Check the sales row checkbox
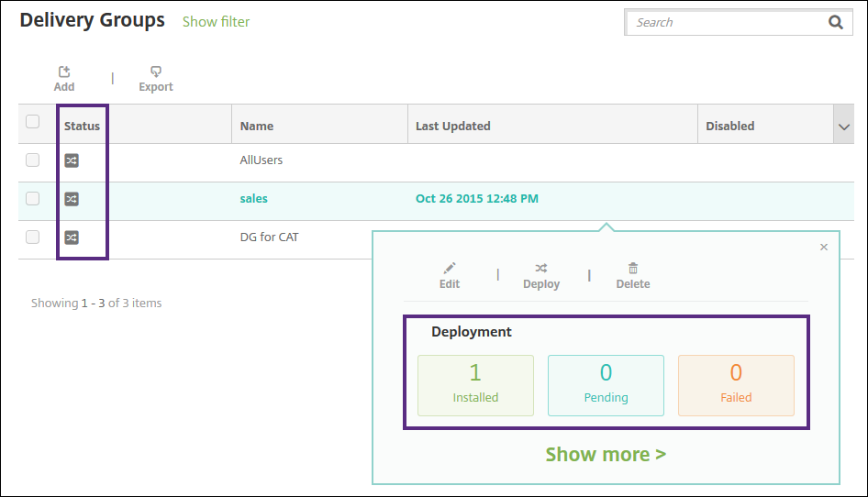Viewport: 868px width, 497px height. [33, 198]
